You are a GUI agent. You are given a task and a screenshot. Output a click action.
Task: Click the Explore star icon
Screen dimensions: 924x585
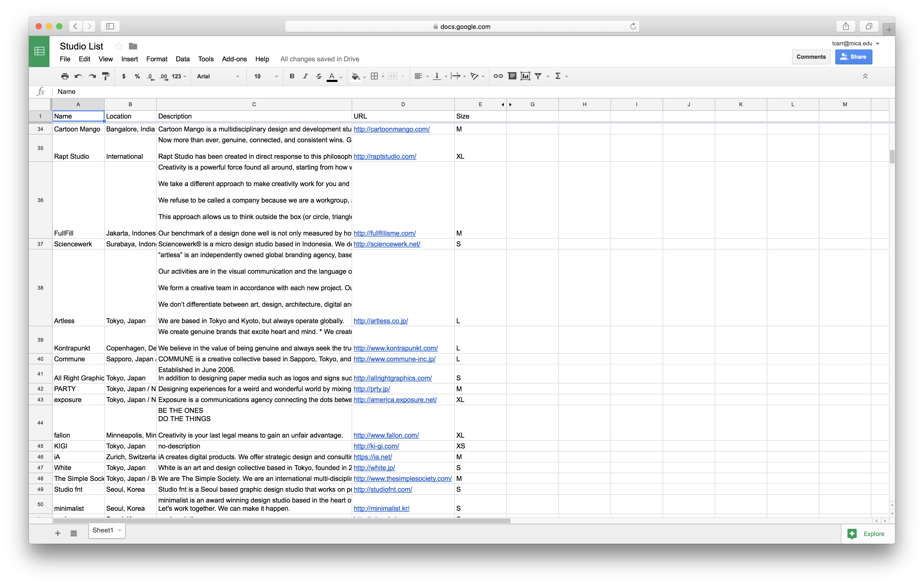click(852, 534)
